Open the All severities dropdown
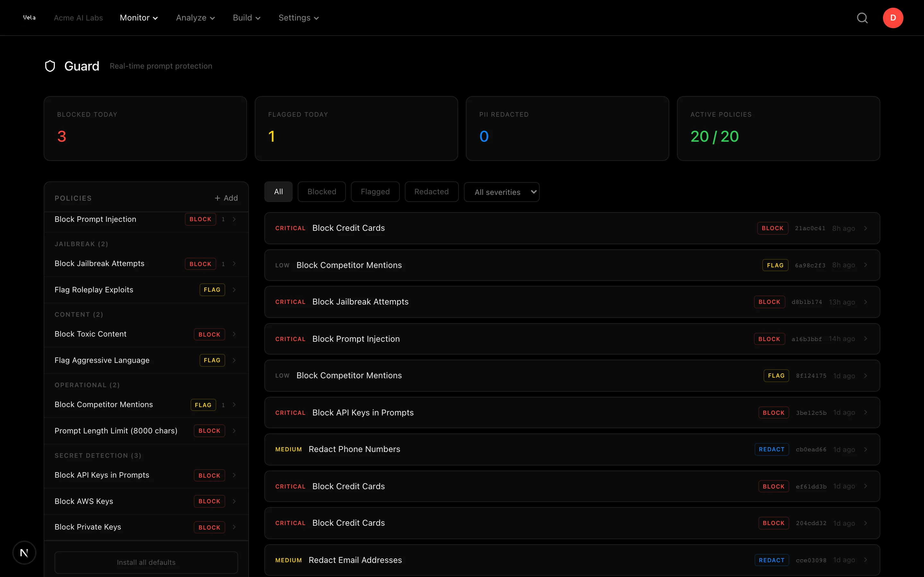This screenshot has width=924, height=577. tap(501, 192)
